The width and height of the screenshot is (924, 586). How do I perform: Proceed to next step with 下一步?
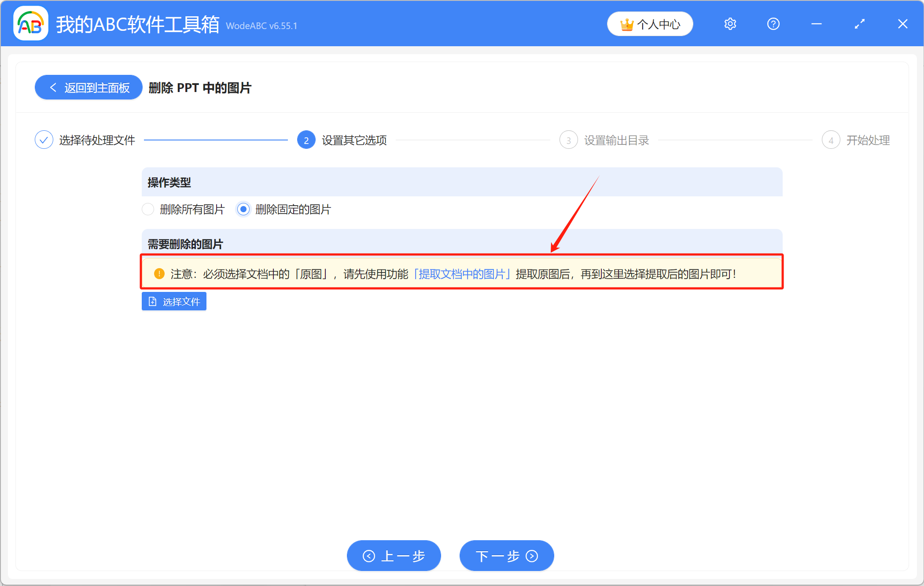[506, 556]
